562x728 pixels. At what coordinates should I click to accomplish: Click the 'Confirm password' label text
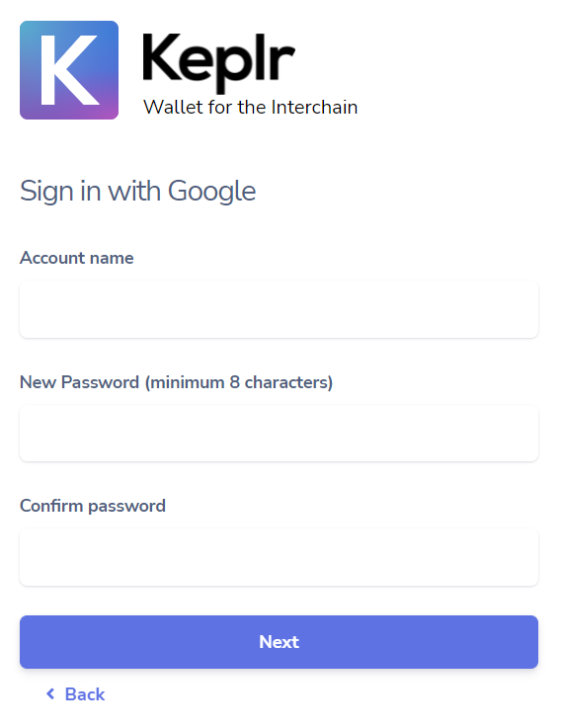pyautogui.click(x=93, y=506)
